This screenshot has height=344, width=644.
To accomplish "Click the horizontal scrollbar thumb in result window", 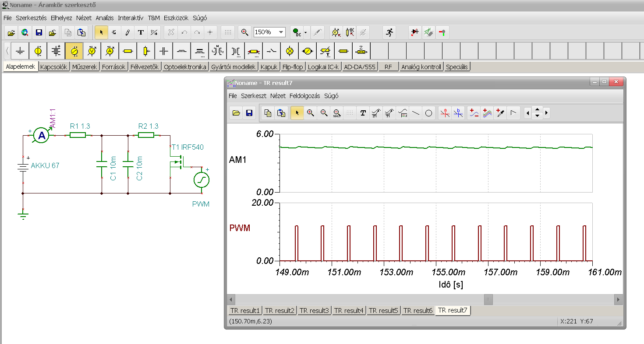I will click(488, 299).
